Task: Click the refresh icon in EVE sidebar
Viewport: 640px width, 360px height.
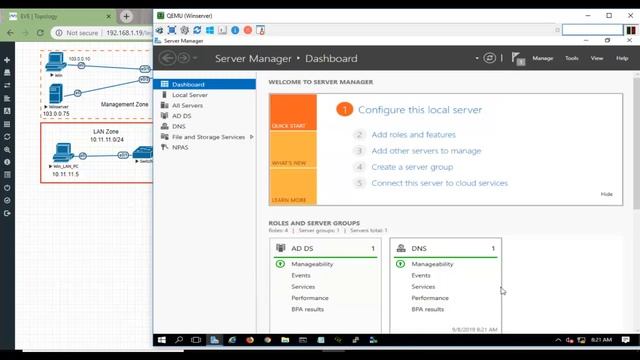Action: point(7,137)
